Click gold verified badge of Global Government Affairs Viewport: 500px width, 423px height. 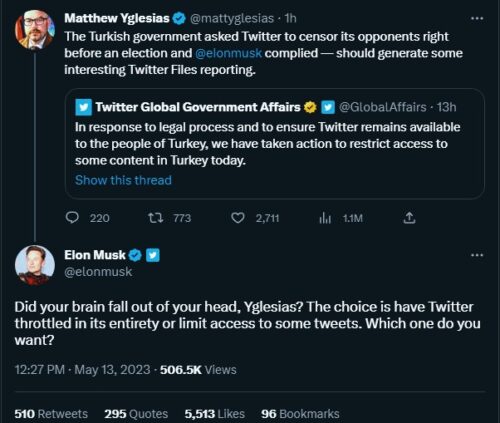pos(310,107)
